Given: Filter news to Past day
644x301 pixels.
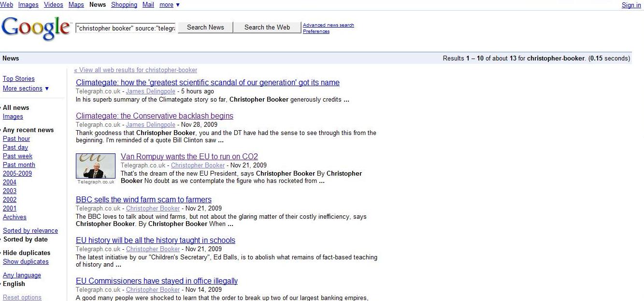Looking at the screenshot, I should click(x=15, y=148).
